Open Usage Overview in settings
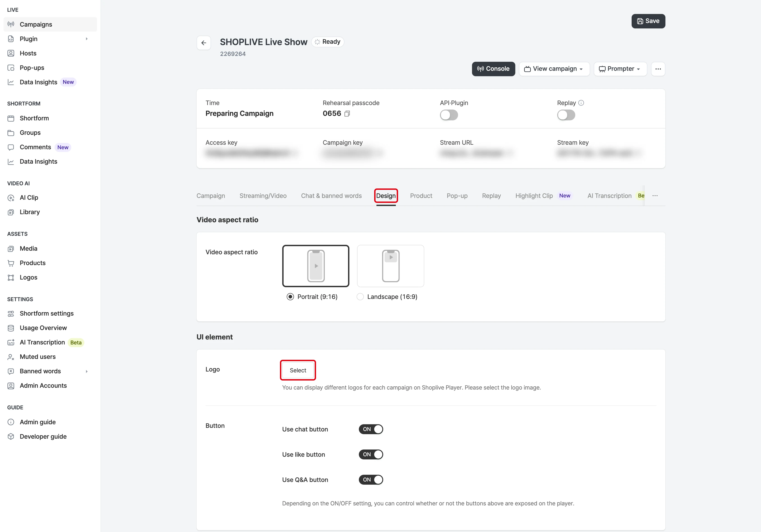 click(x=50, y=328)
